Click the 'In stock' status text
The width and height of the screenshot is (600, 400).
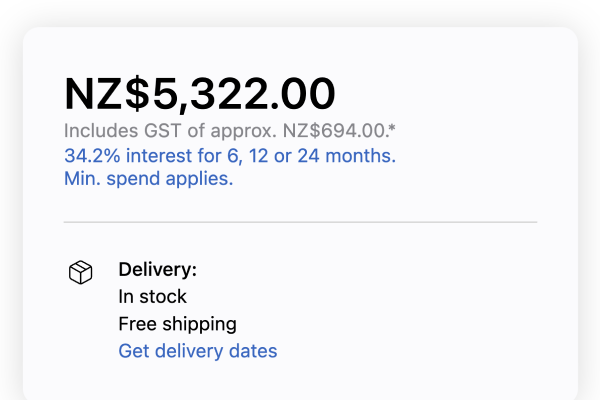152,296
